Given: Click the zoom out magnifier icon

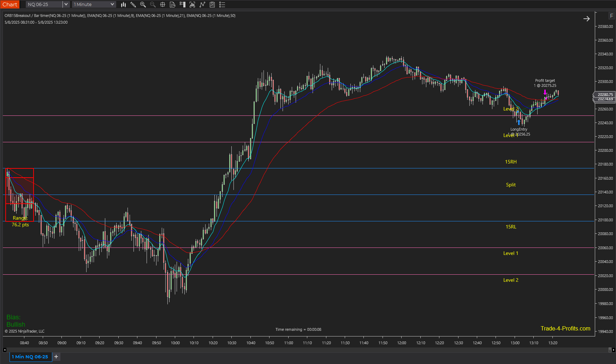Looking at the screenshot, I should pyautogui.click(x=153, y=5).
